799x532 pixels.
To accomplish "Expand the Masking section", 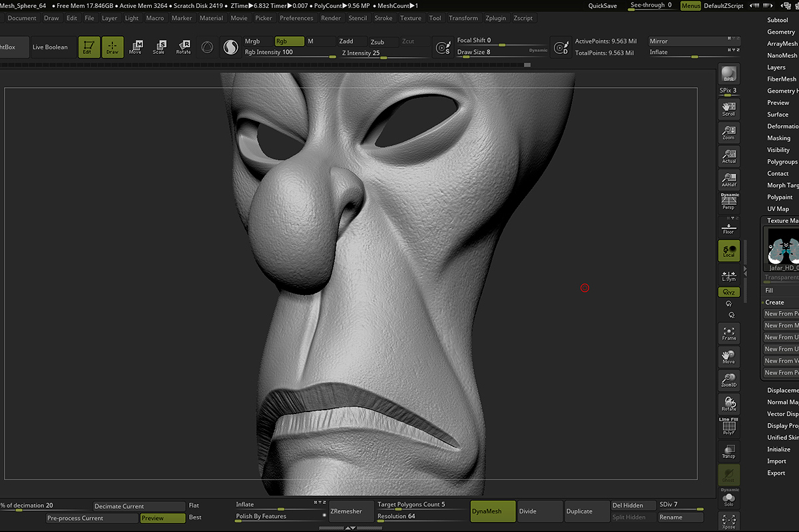I will 779,138.
